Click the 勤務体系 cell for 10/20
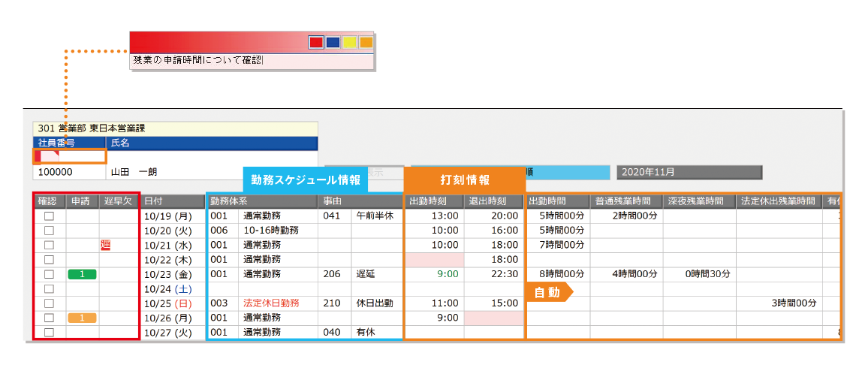 coord(261,231)
